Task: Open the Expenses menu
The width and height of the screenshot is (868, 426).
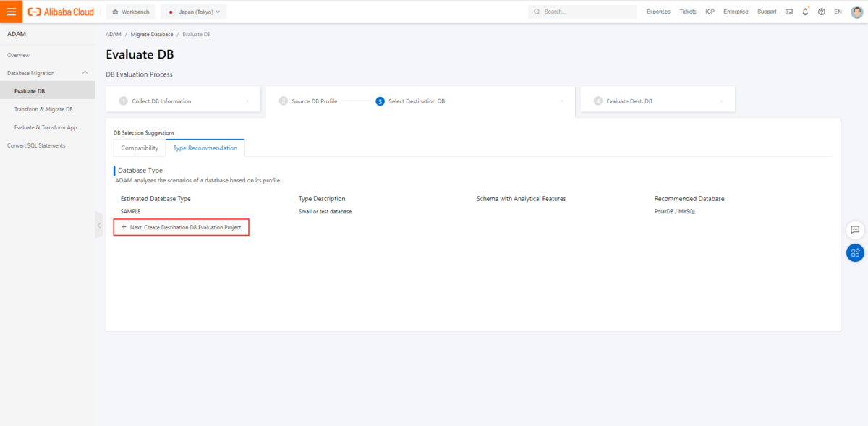Action: 658,12
